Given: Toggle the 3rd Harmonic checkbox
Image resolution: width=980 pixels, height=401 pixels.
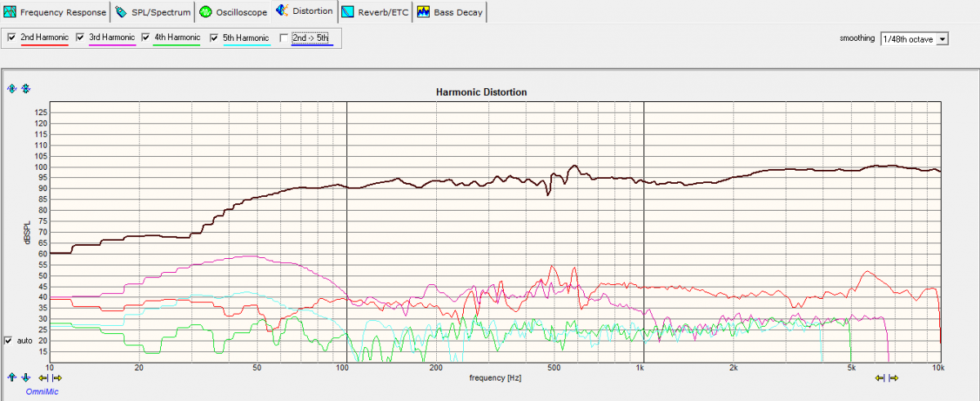Looking at the screenshot, I should [x=80, y=38].
